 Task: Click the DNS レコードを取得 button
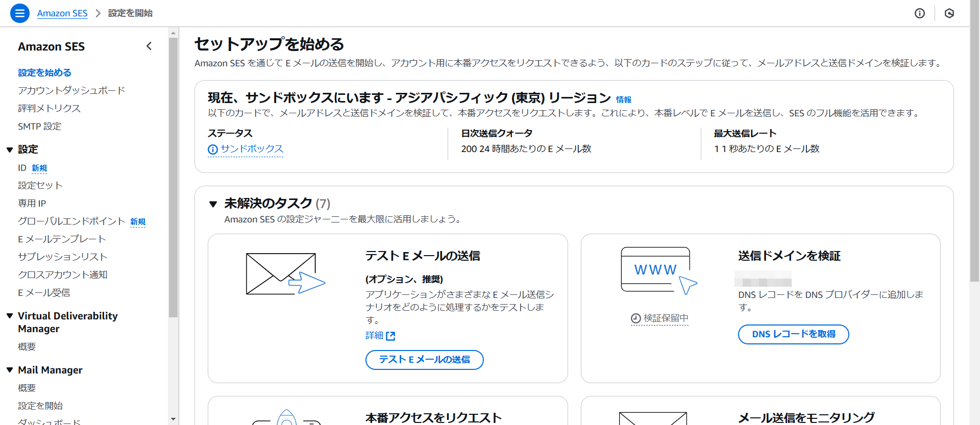click(x=793, y=334)
